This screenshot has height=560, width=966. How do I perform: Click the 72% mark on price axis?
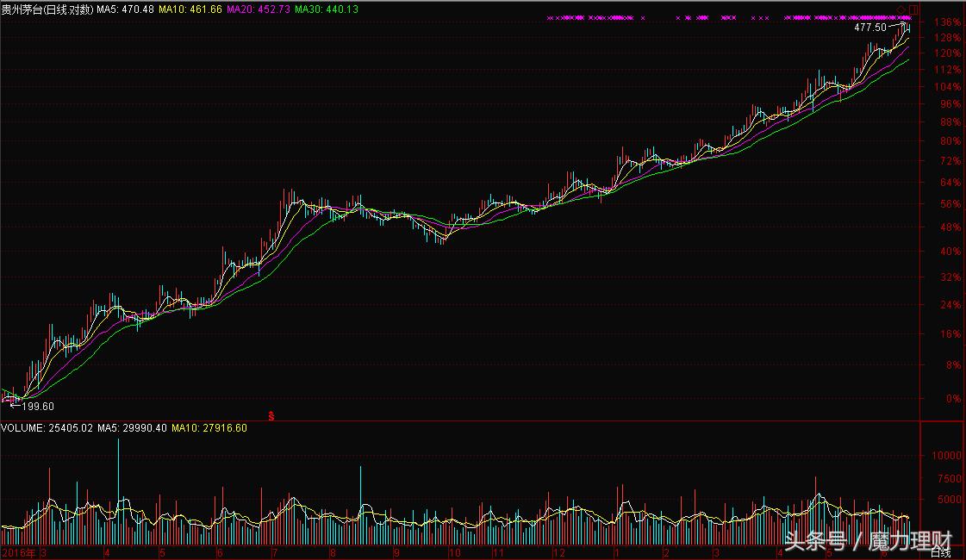pyautogui.click(x=950, y=161)
